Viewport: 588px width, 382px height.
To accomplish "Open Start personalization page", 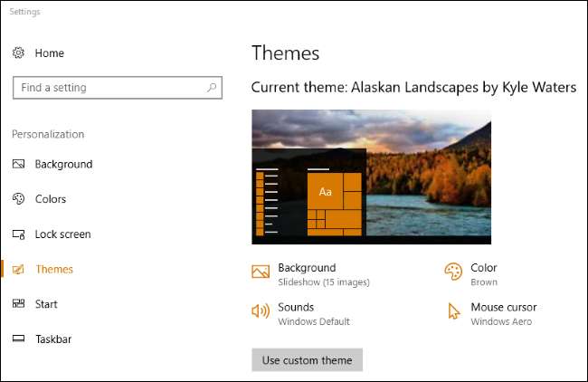I will (46, 304).
